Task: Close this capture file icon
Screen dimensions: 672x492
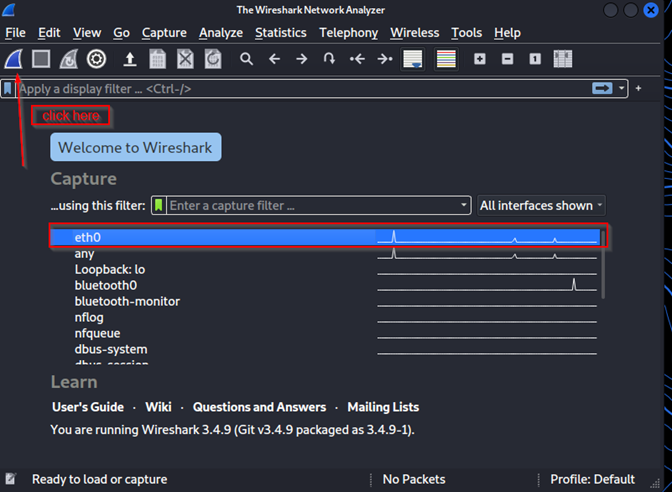Action: tap(185, 59)
